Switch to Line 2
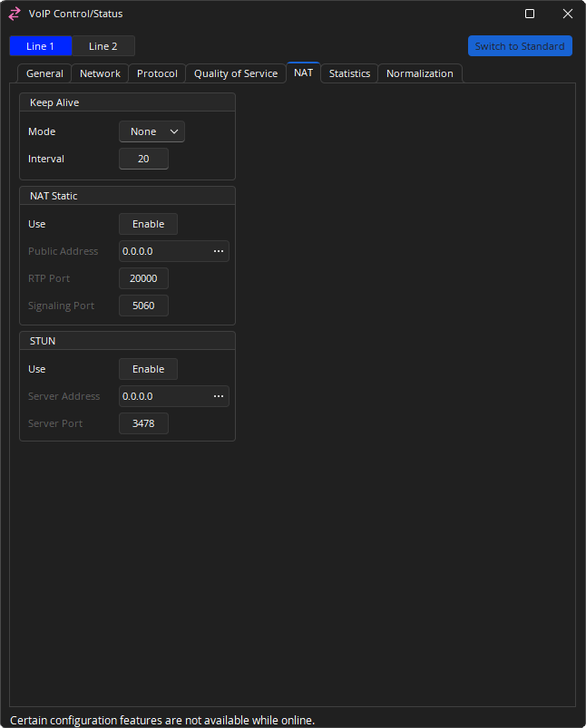Viewport: 586px width, 728px height. click(x=103, y=46)
